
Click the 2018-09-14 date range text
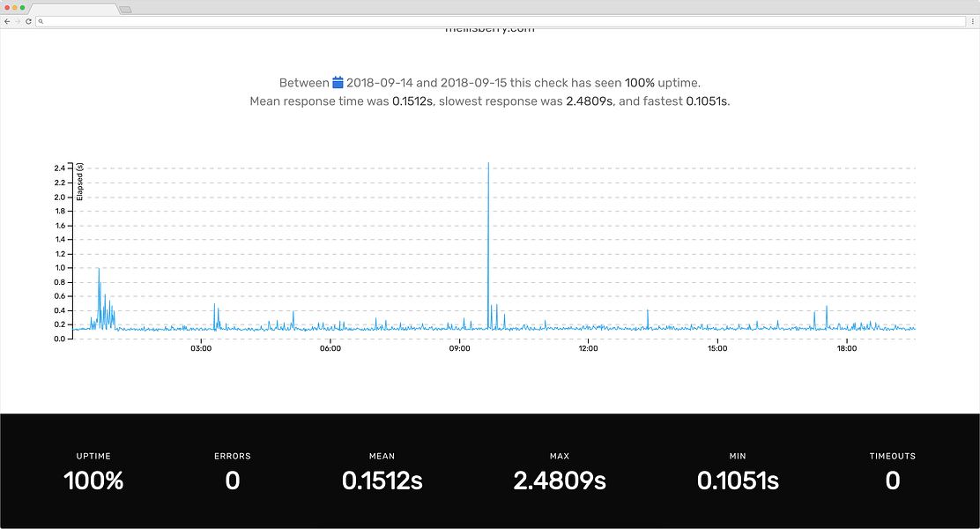[x=379, y=83]
